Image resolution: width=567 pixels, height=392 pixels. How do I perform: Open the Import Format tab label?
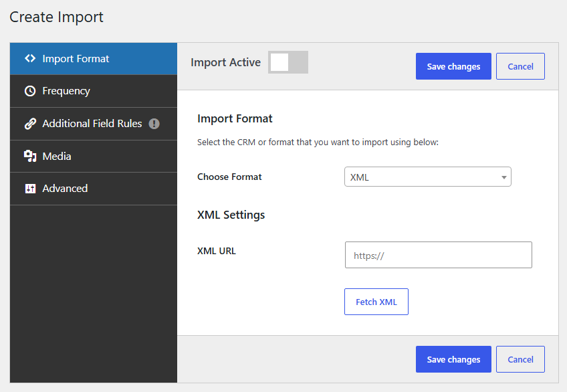click(x=76, y=59)
